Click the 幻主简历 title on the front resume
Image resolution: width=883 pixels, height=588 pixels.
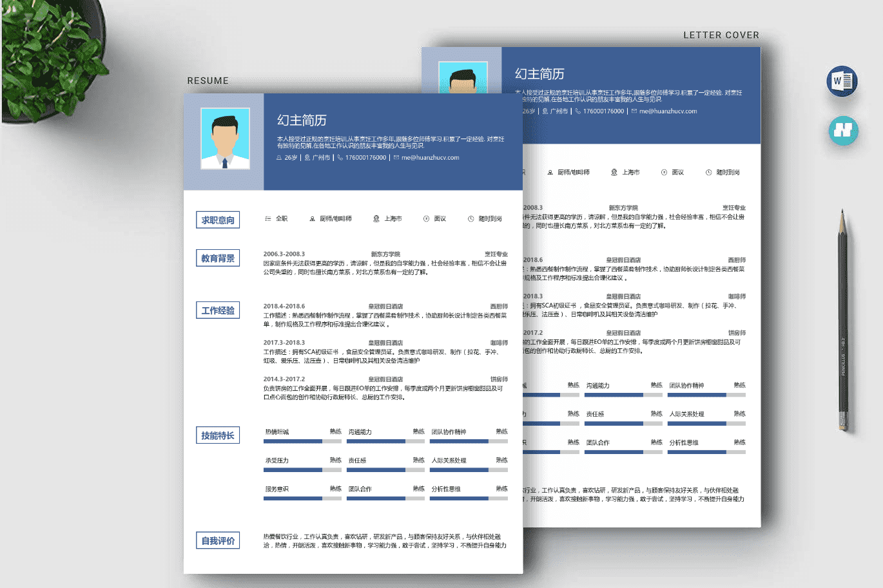click(302, 120)
